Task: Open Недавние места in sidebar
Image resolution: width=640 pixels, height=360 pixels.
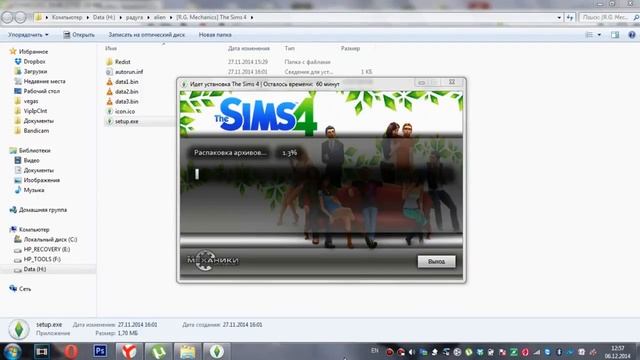Action: click(44, 81)
